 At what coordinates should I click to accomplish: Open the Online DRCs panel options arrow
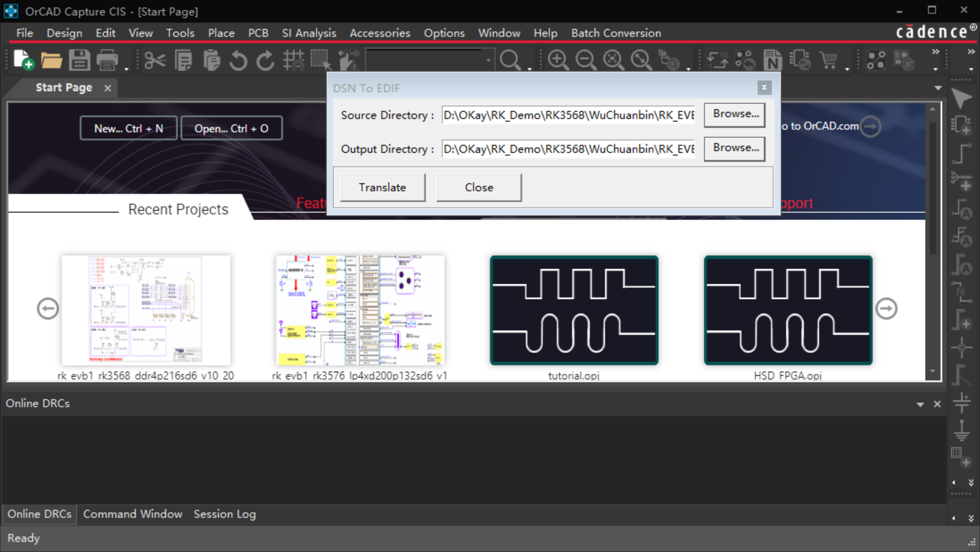[921, 404]
